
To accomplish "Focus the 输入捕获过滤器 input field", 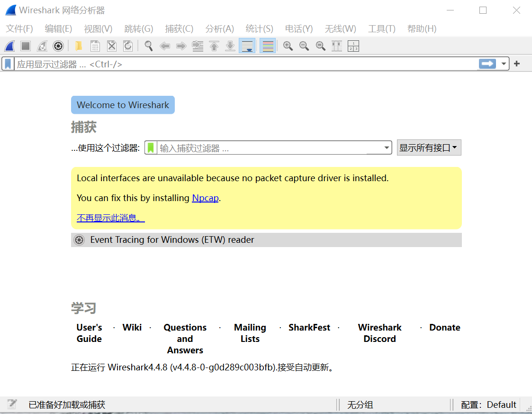I will (x=270, y=148).
